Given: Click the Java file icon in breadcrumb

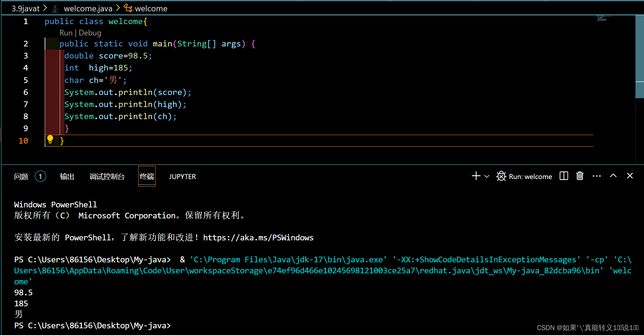Looking at the screenshot, I should [55, 9].
